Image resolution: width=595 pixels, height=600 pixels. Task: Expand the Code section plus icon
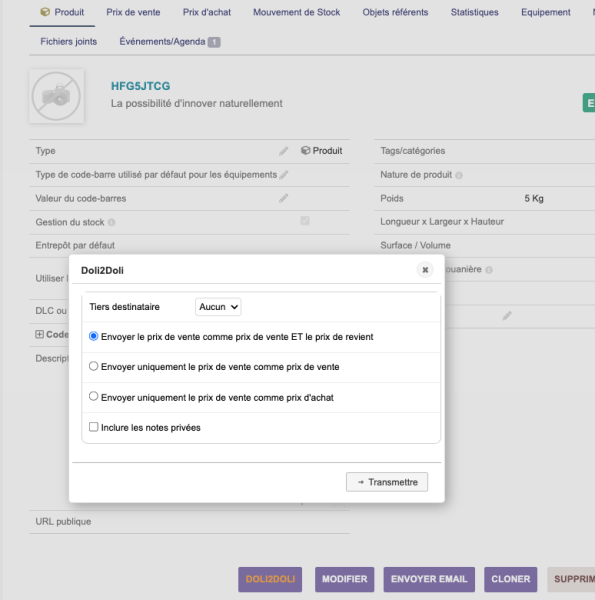point(39,334)
